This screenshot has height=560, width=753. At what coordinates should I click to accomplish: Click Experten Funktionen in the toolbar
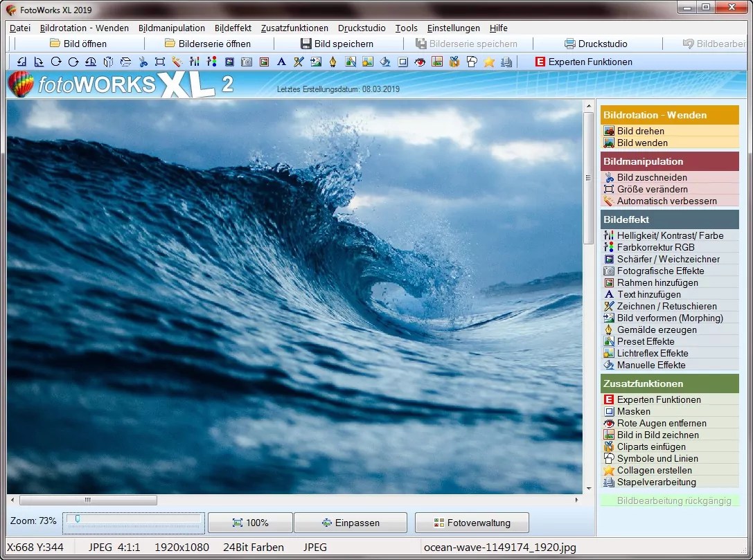583,62
